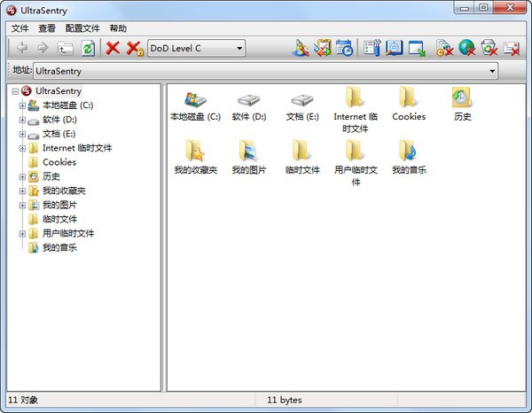532x413 pixels.
Task: Select 历史 label in the tree
Action: 51,176
